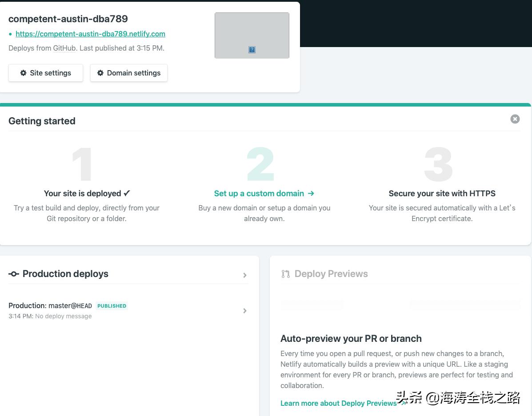
Task: Open the competent-austin-dba789.netlify.com link
Action: coord(90,34)
